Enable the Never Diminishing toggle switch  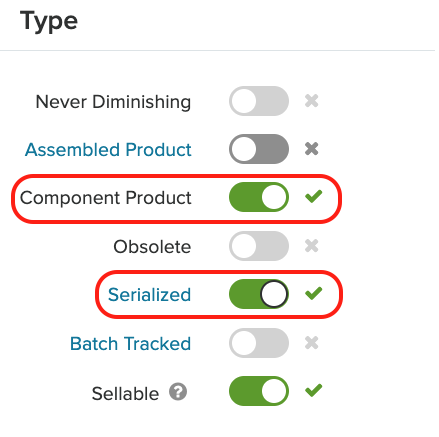(259, 101)
